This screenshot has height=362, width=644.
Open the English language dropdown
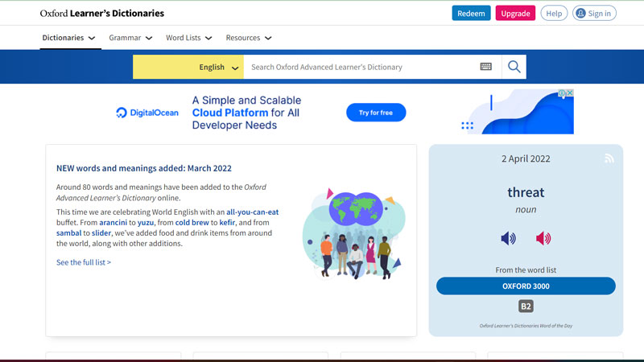(188, 67)
